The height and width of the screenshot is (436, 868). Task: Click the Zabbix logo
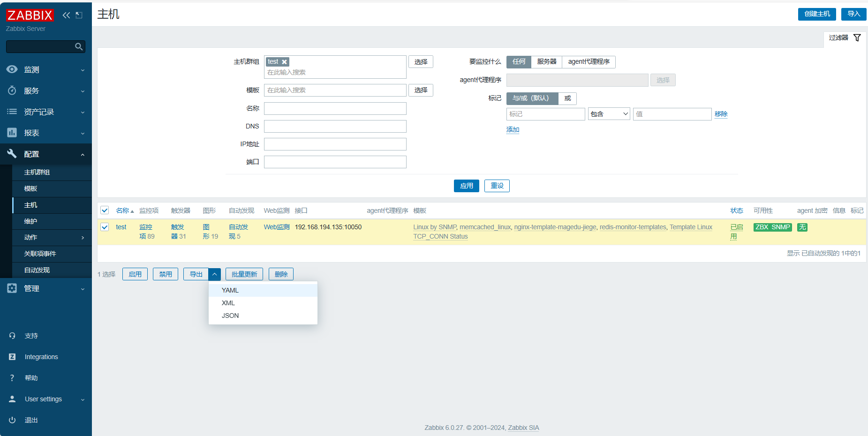pos(30,15)
